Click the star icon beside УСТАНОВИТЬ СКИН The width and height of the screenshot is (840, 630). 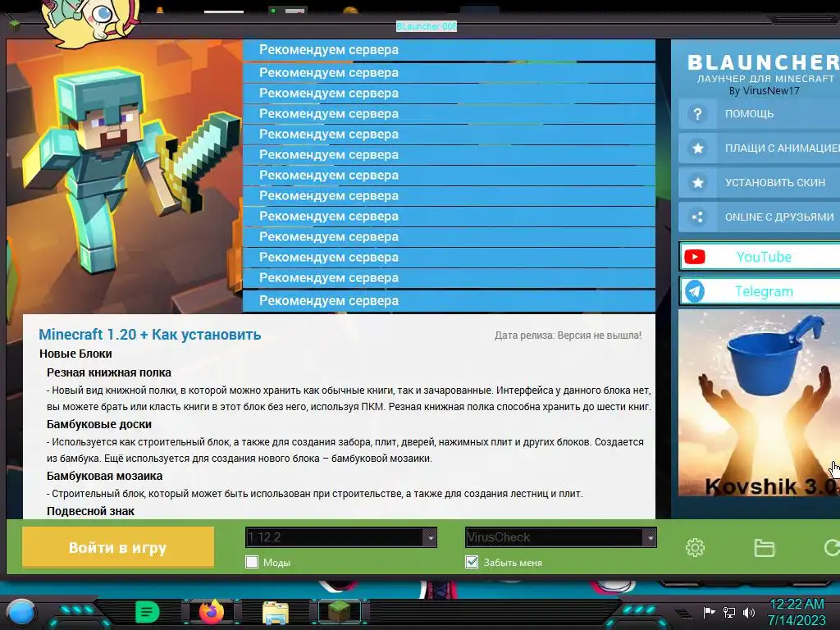pyautogui.click(x=697, y=183)
